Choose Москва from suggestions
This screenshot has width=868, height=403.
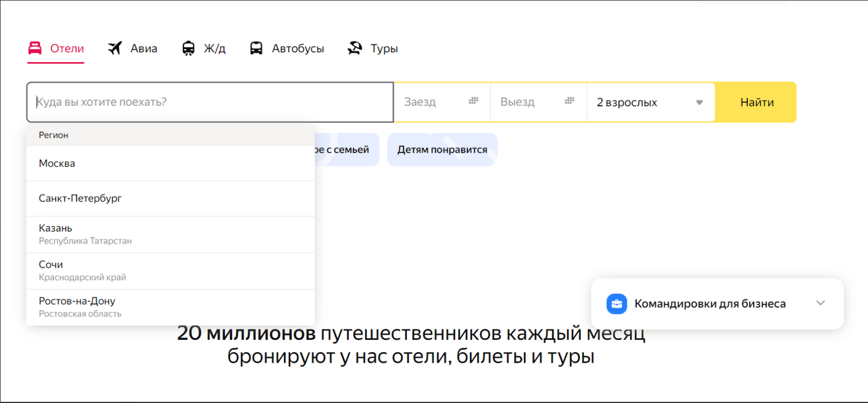coord(170,164)
